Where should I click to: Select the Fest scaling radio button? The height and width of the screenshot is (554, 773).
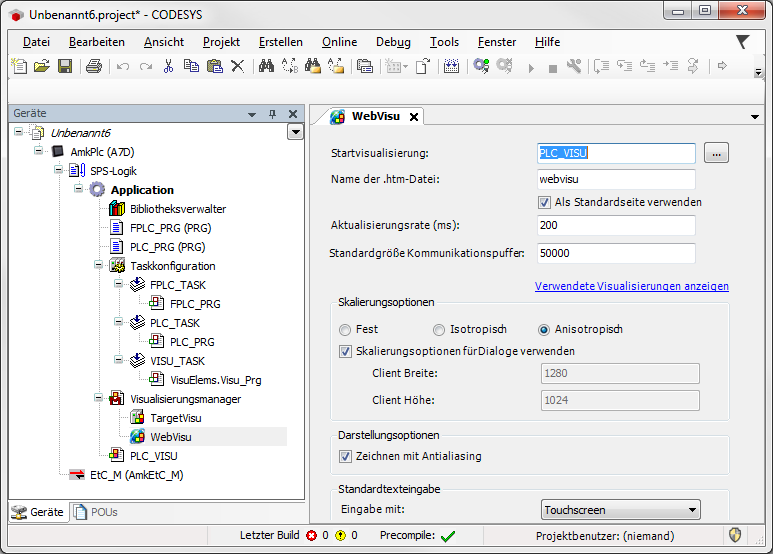345,330
